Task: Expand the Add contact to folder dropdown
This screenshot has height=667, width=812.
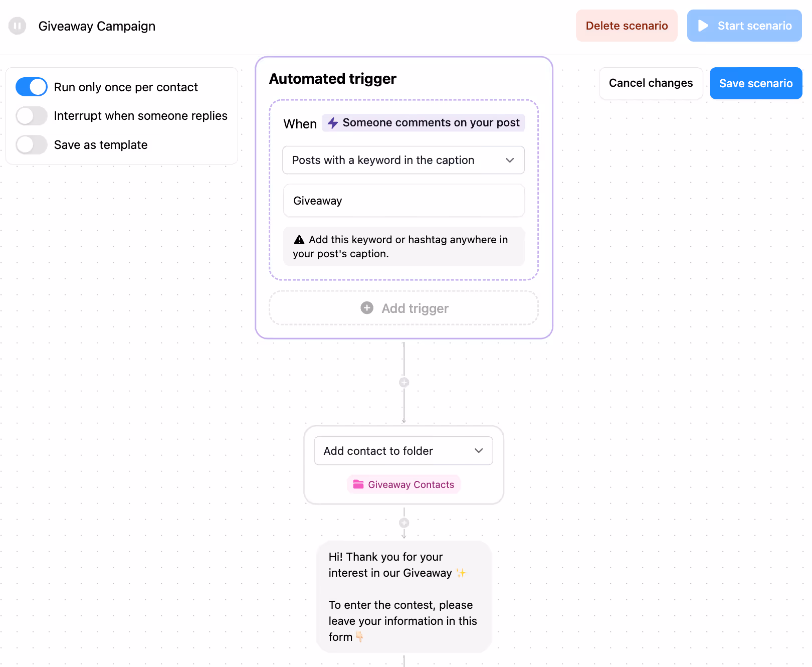Action: (478, 450)
